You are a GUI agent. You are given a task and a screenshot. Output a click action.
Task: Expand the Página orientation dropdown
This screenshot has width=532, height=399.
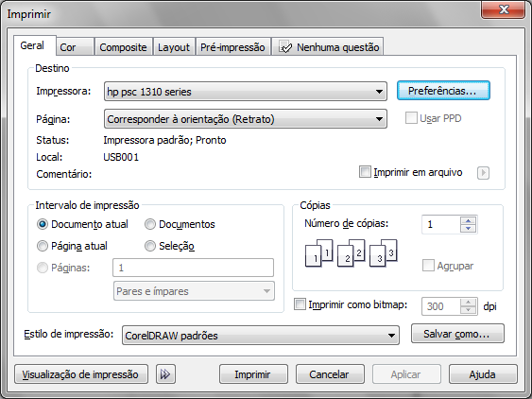click(x=246, y=119)
